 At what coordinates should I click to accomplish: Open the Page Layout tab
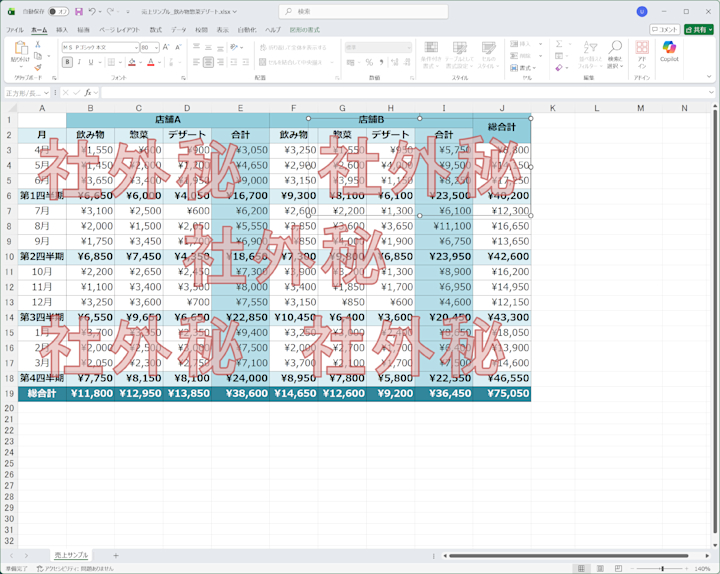click(x=119, y=30)
